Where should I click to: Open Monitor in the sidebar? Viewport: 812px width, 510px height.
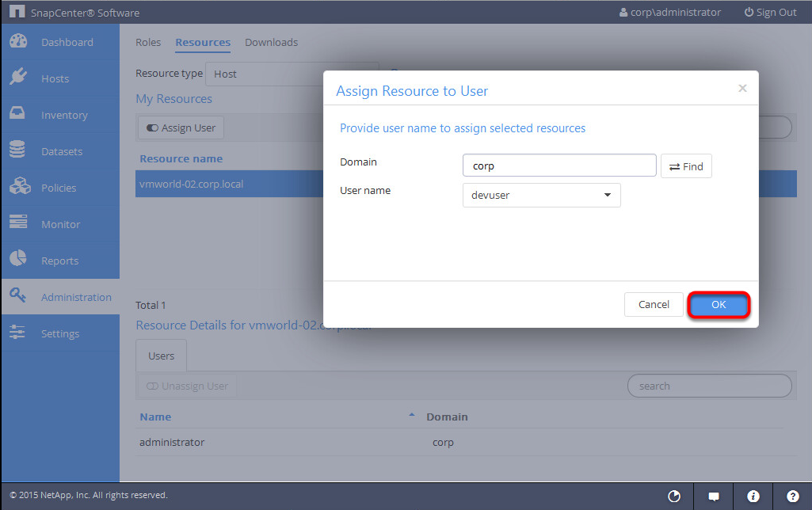[x=60, y=224]
